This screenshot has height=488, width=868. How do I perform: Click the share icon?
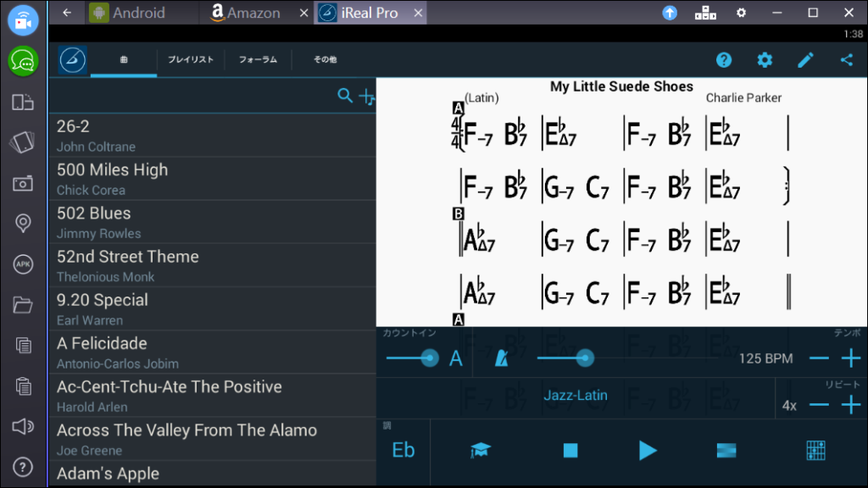pos(846,60)
